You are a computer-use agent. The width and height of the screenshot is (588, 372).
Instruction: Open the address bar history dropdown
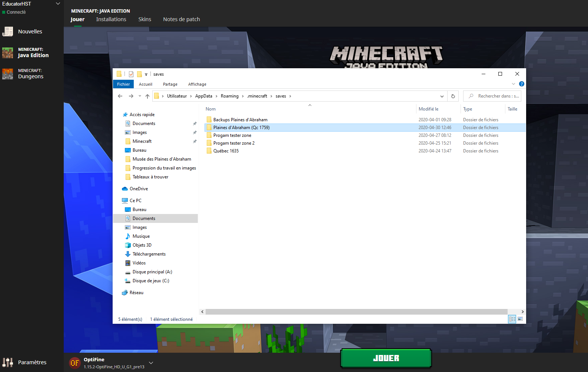(442, 96)
